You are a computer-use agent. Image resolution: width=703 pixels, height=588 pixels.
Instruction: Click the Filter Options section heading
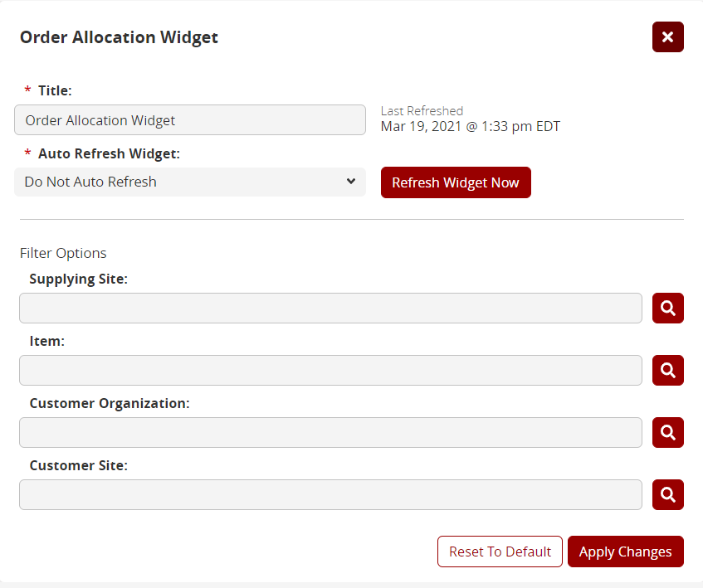63,253
